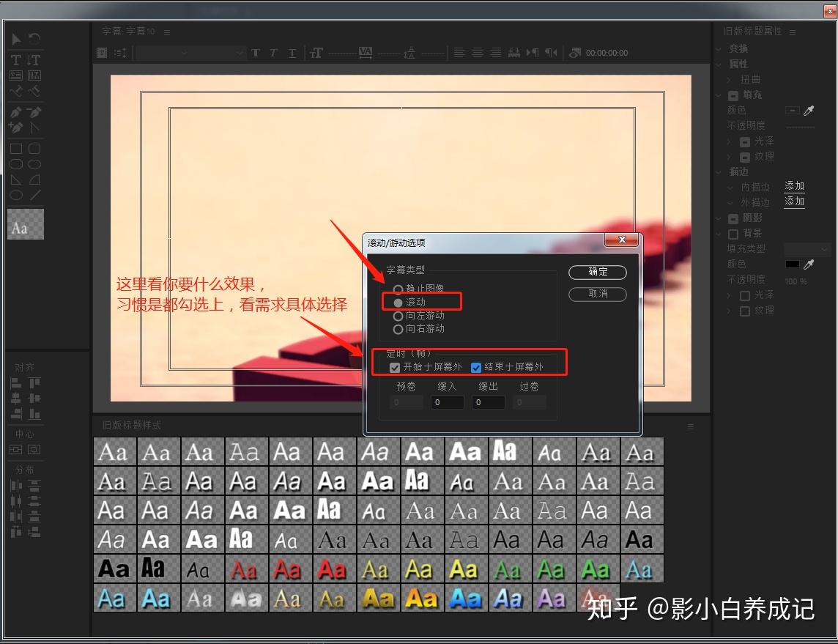Toggle underline text formatting
The width and height of the screenshot is (838, 644).
[292, 52]
